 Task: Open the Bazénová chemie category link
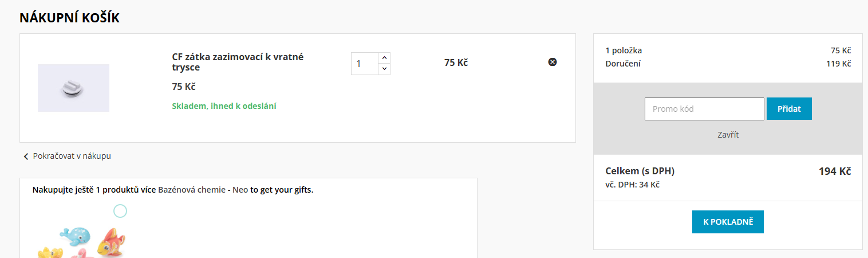pos(192,190)
